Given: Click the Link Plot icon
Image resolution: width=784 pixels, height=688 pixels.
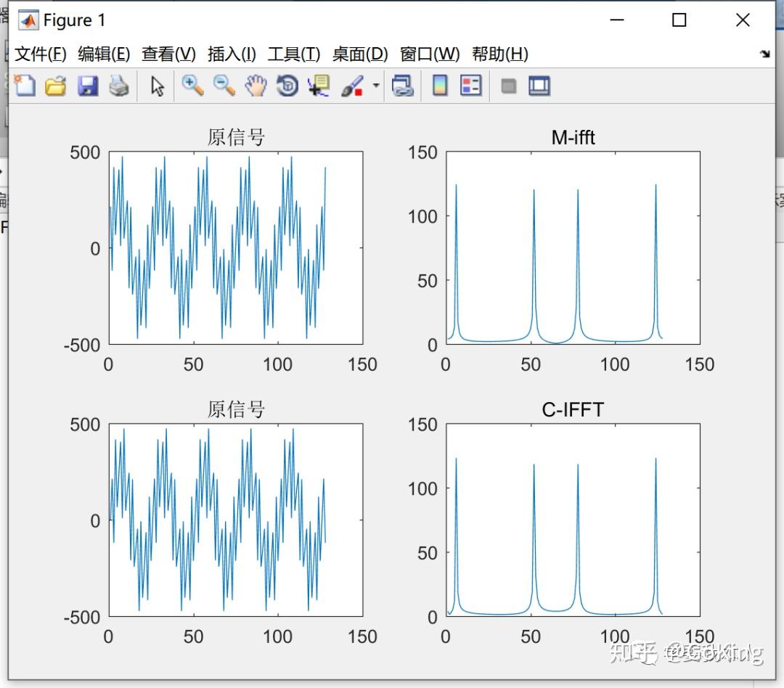Looking at the screenshot, I should click(402, 86).
